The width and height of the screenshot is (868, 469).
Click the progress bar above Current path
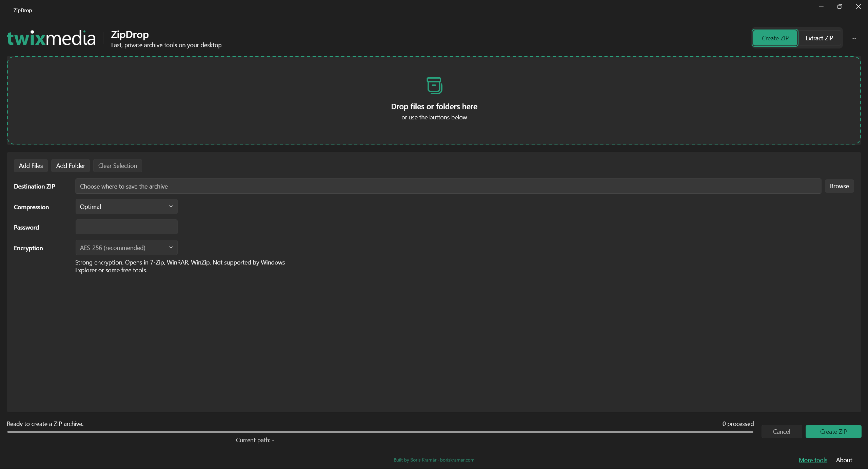(x=380, y=432)
